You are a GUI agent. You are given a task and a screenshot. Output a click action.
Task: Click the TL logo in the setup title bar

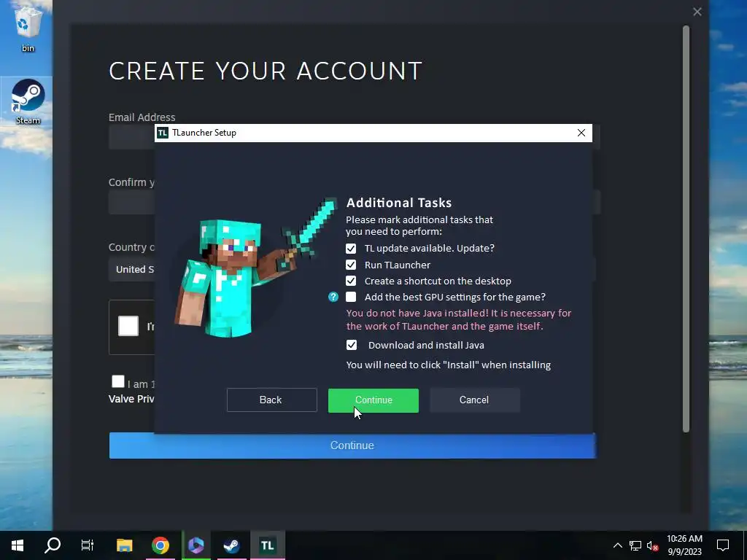point(163,133)
